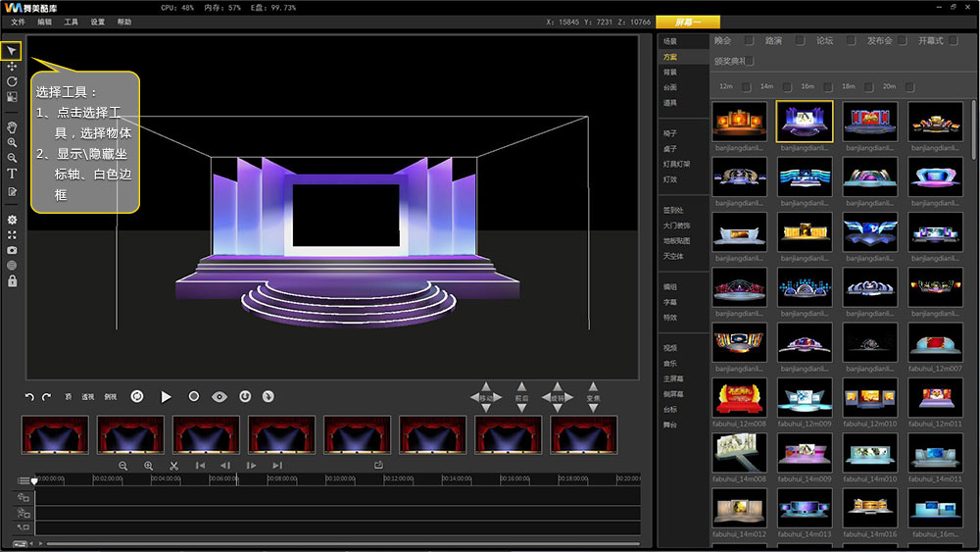Screen dimensions: 980x552
Task: Click the lock icon in left toolbar
Action: click(12, 281)
